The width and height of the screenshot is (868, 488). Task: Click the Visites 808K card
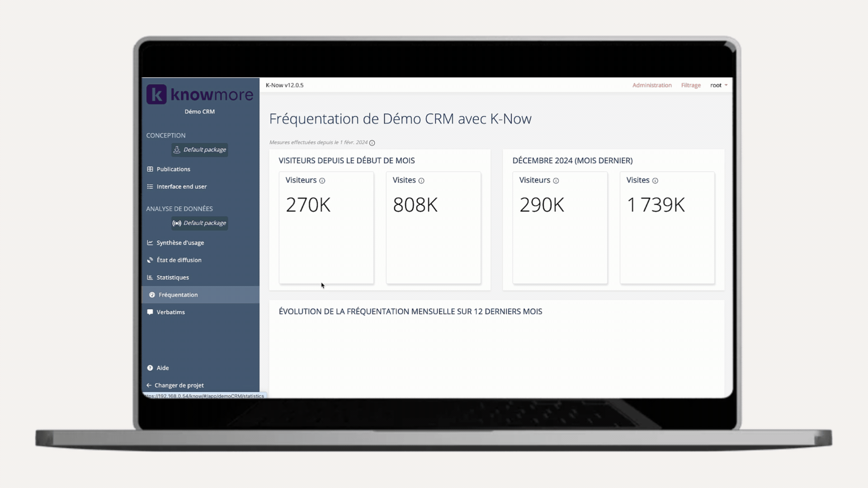(434, 228)
